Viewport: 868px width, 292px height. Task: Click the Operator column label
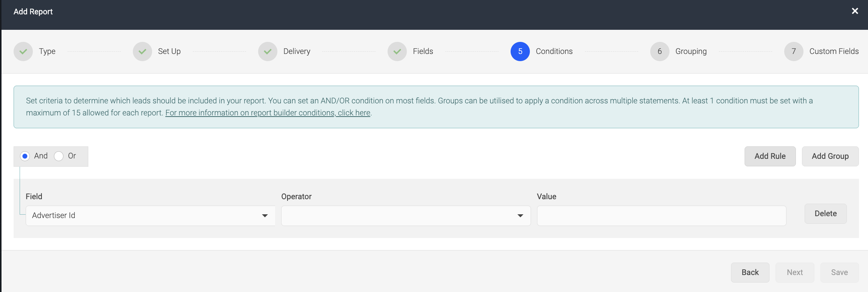point(296,197)
